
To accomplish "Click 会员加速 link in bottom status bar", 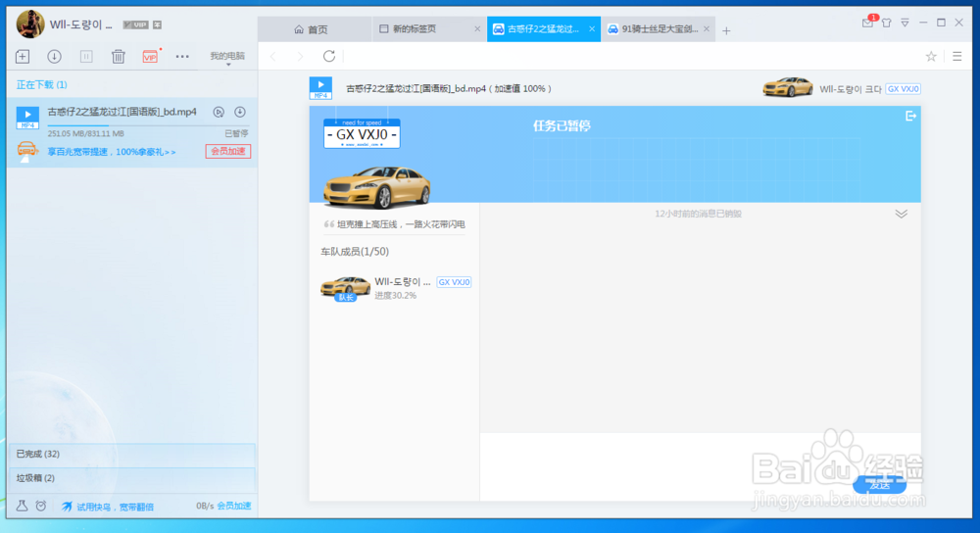I will [x=234, y=506].
